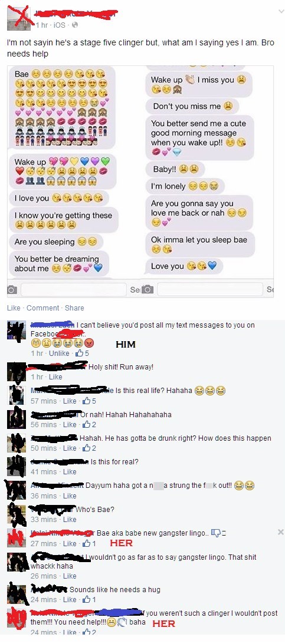Click the globe privacy icon beside iOS
The height and width of the screenshot is (644, 285).
pos(75,25)
